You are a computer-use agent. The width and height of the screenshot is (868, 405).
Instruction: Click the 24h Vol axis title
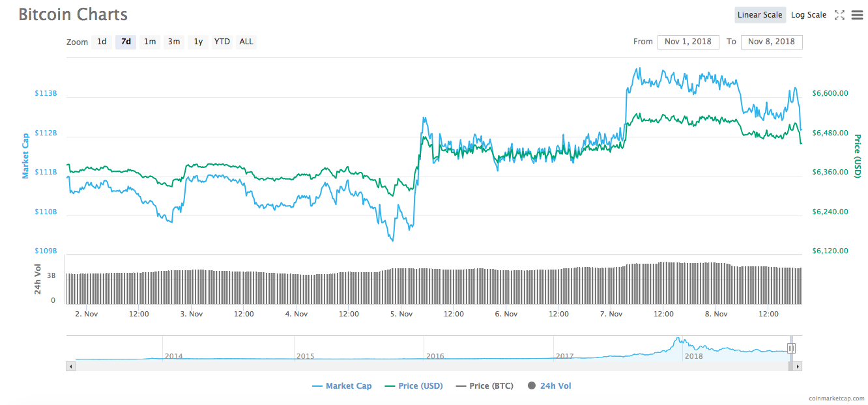(x=38, y=279)
